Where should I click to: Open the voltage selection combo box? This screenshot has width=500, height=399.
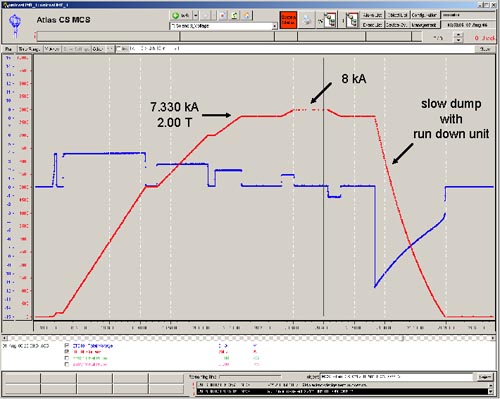tap(223, 26)
